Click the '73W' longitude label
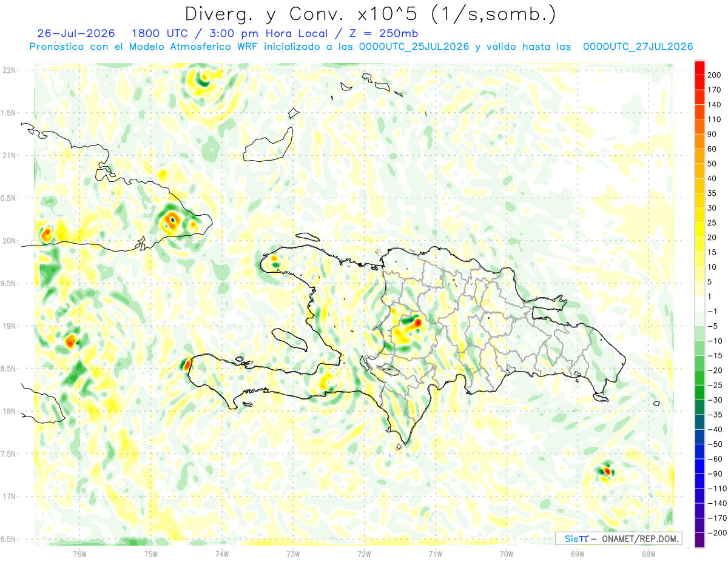This screenshot has width=728, height=562. coord(292,554)
